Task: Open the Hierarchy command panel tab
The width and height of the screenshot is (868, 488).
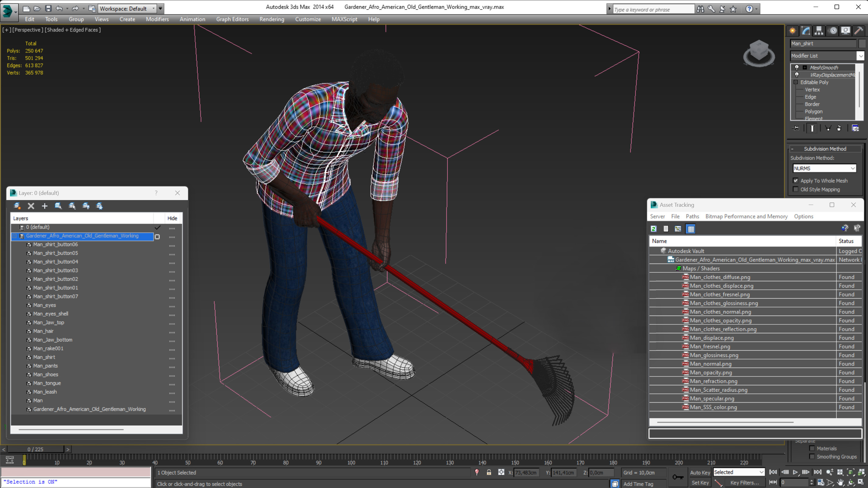Action: pos(819,31)
